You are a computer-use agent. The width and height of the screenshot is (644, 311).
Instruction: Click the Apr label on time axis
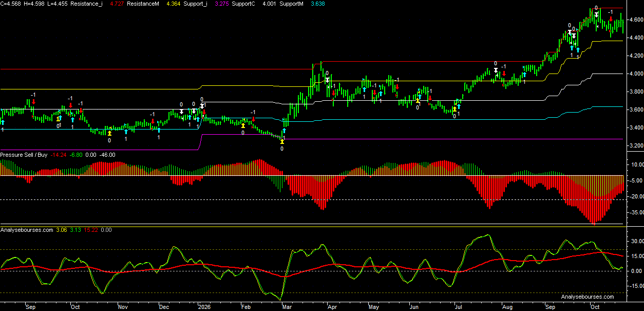tap(332, 307)
